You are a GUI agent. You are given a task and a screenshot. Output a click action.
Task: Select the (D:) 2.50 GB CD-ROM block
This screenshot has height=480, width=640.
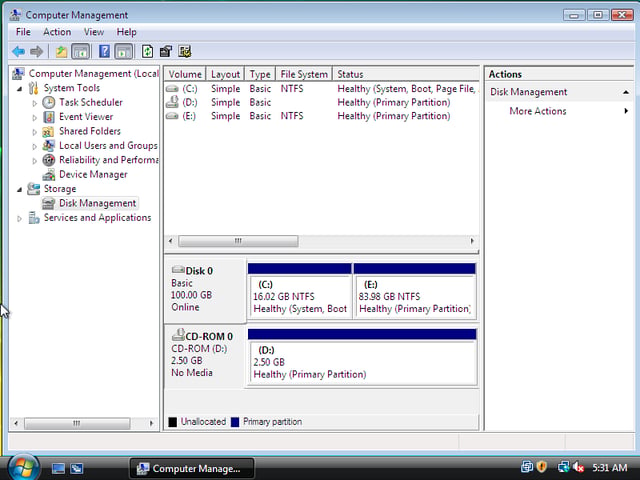[x=362, y=357]
